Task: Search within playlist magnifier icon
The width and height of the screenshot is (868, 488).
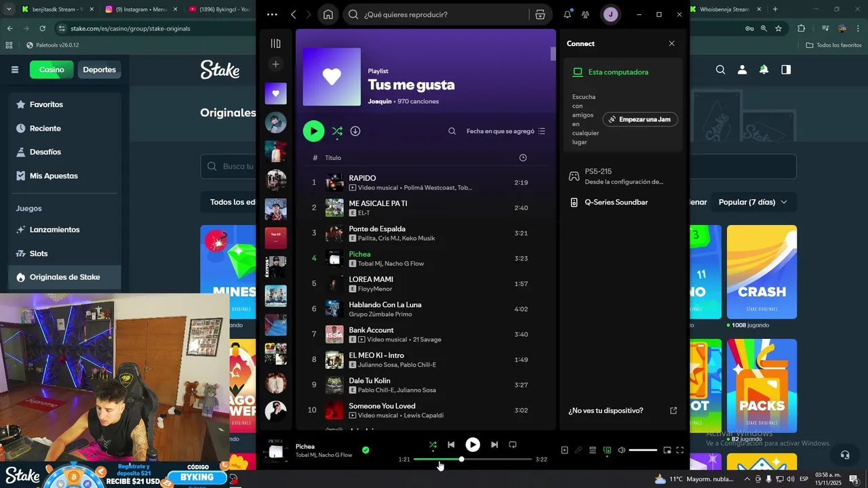Action: tap(452, 131)
